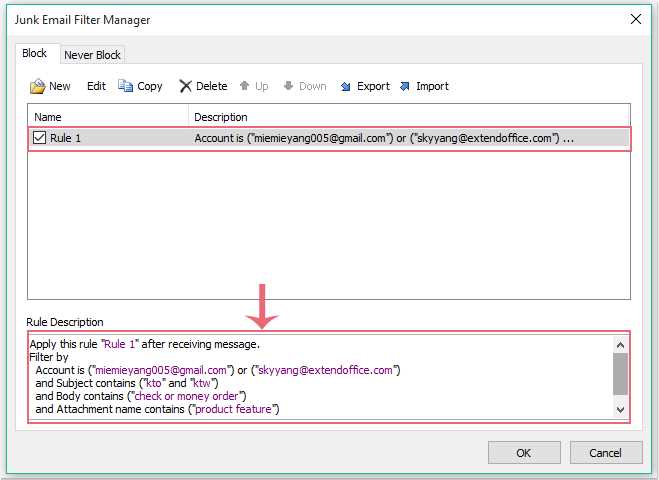Select the Block tab
This screenshot has height=480, width=659.
pos(34,53)
